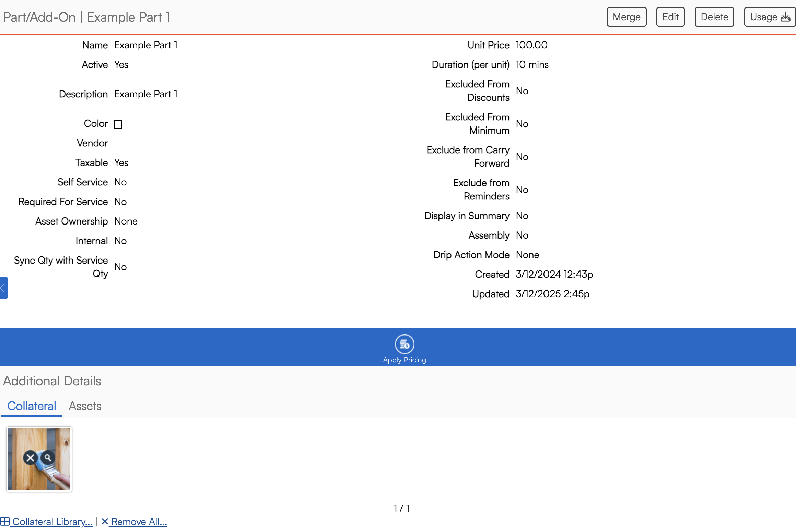
Task: Click the download icon in Usage button
Action: click(x=785, y=17)
